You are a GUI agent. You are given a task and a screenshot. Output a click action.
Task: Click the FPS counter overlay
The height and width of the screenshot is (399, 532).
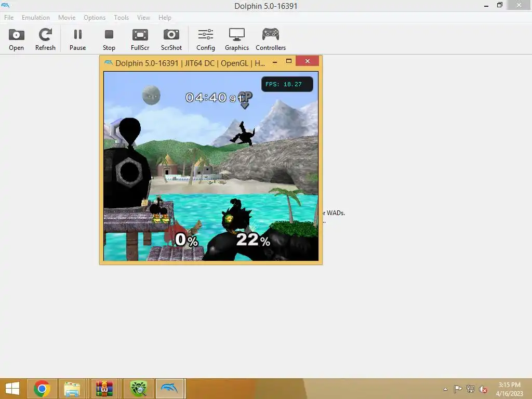[287, 84]
